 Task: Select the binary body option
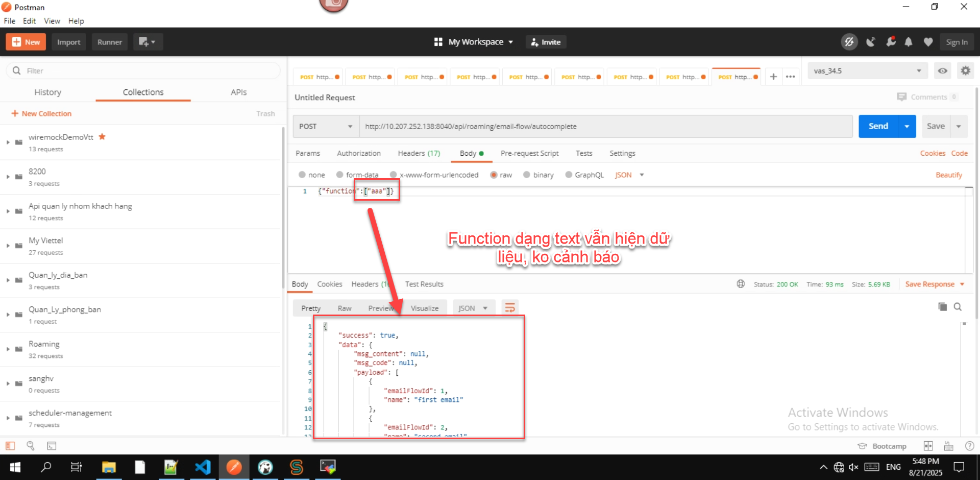(x=527, y=175)
